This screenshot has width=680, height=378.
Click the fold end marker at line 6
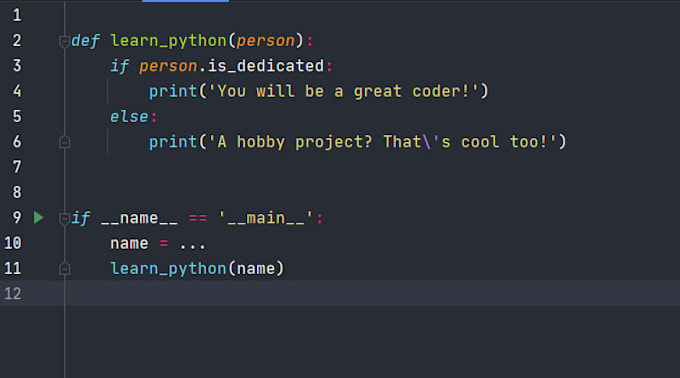pos(65,142)
